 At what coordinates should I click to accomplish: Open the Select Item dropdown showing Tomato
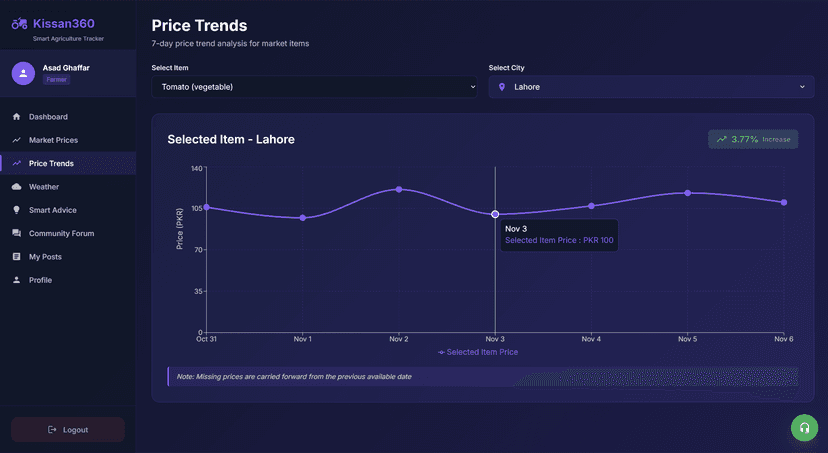pos(315,87)
